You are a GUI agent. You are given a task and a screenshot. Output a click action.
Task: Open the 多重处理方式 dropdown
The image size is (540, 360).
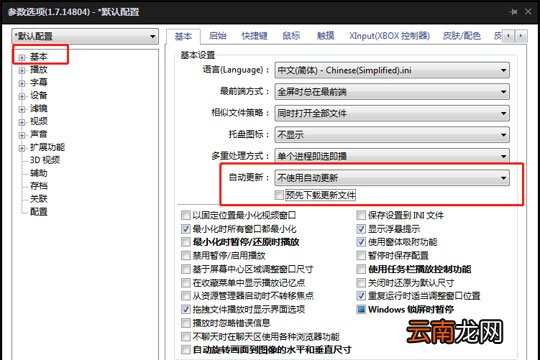(x=392, y=156)
